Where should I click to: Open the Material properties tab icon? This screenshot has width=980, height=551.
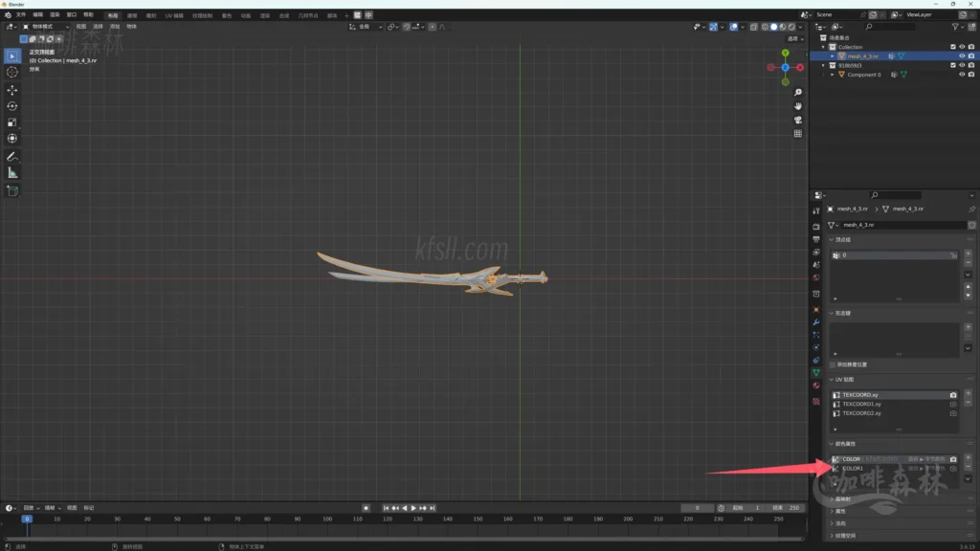[x=816, y=386]
